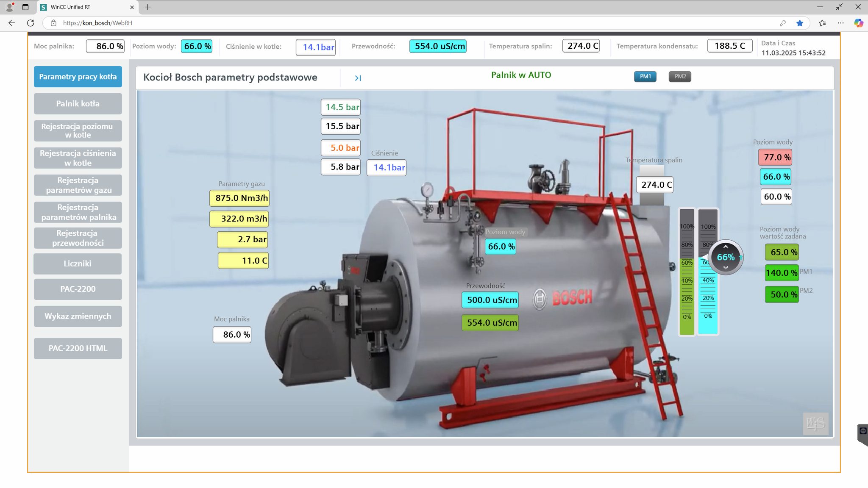Screen dimensions: 868x488
Task: Click the 274.0 C field under Temperatura spalin
Action: point(655,185)
